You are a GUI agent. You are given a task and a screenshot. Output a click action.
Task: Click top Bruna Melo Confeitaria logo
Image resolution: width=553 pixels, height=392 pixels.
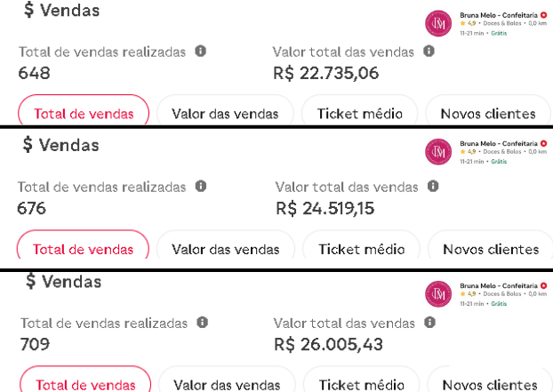(x=438, y=23)
